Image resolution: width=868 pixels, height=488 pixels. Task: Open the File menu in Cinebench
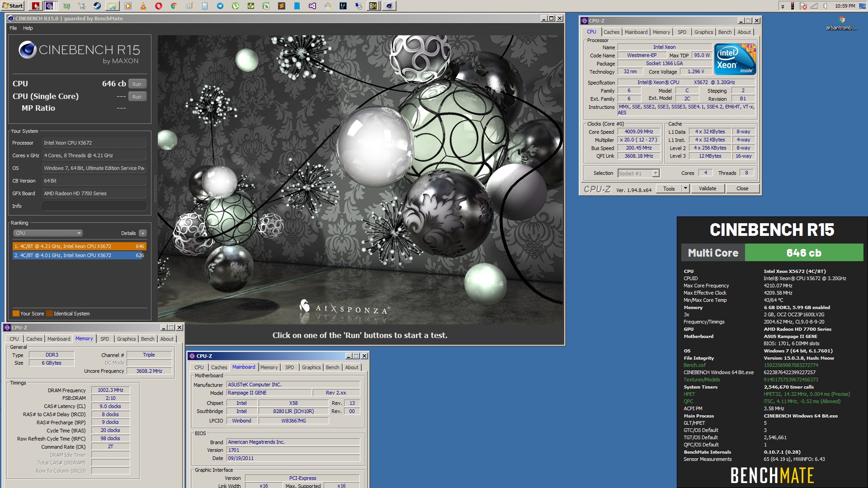pos(13,28)
